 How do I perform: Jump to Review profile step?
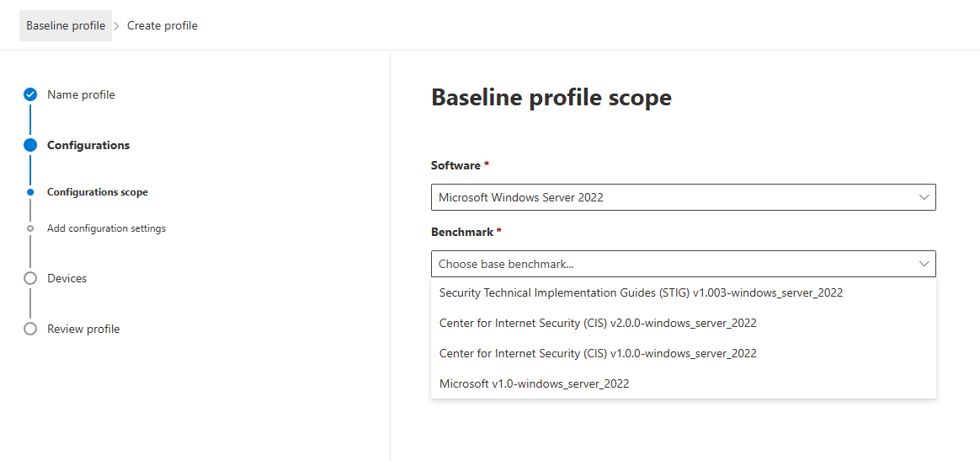click(83, 329)
